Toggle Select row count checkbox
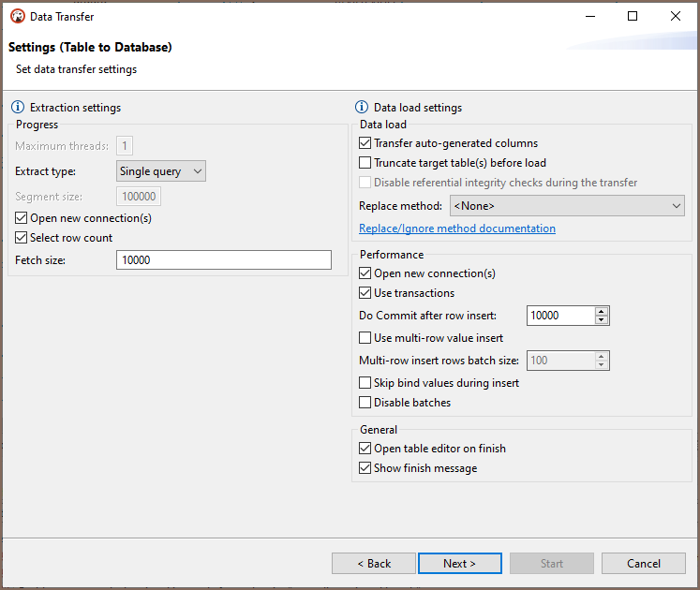The image size is (700, 590). pyautogui.click(x=22, y=238)
